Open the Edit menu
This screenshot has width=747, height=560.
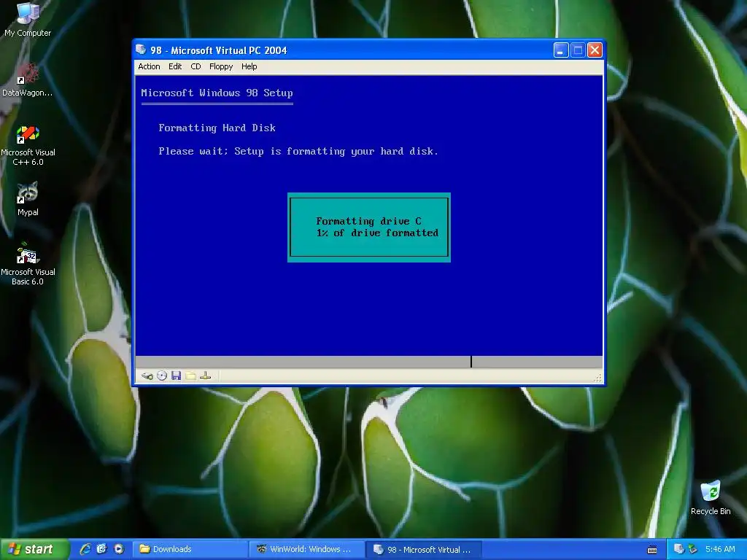175,66
